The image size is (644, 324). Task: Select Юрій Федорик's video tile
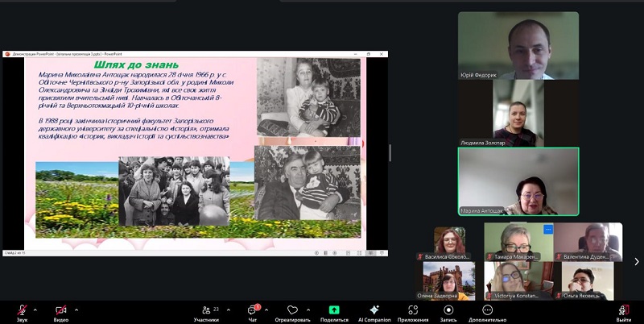[518, 45]
